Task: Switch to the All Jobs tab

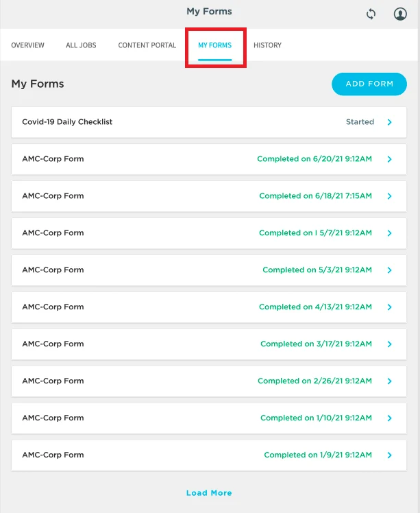Action: tap(81, 45)
